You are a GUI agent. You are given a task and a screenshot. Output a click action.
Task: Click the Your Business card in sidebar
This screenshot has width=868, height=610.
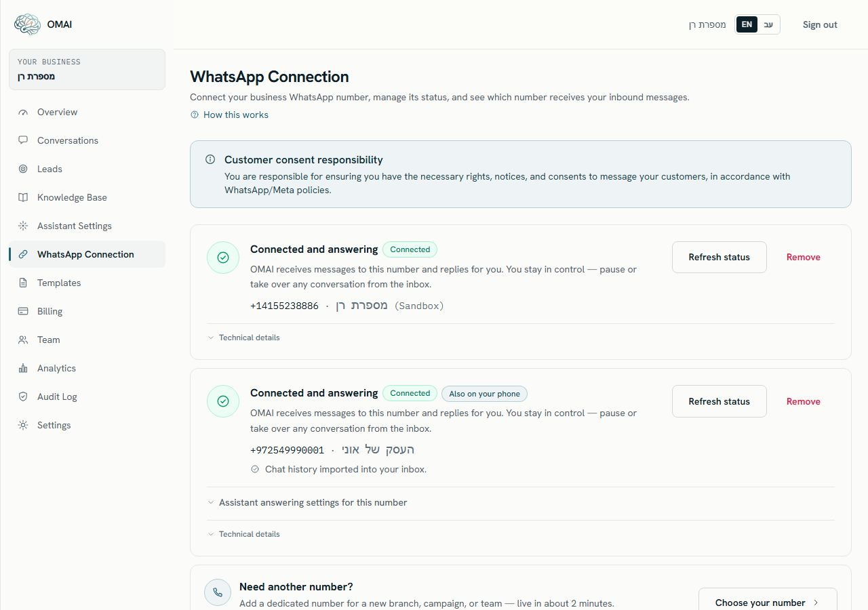coord(87,69)
